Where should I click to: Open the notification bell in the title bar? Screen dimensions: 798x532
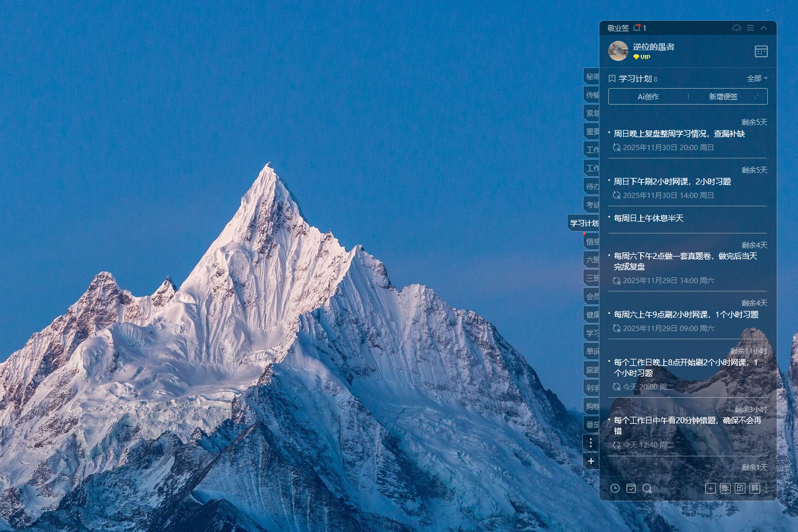click(637, 28)
